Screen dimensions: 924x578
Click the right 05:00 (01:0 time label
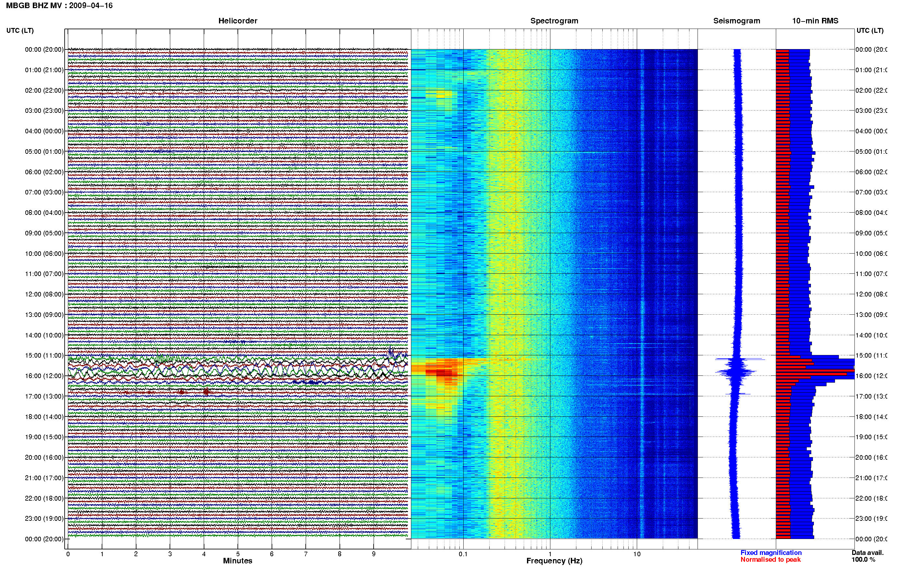[871, 151]
